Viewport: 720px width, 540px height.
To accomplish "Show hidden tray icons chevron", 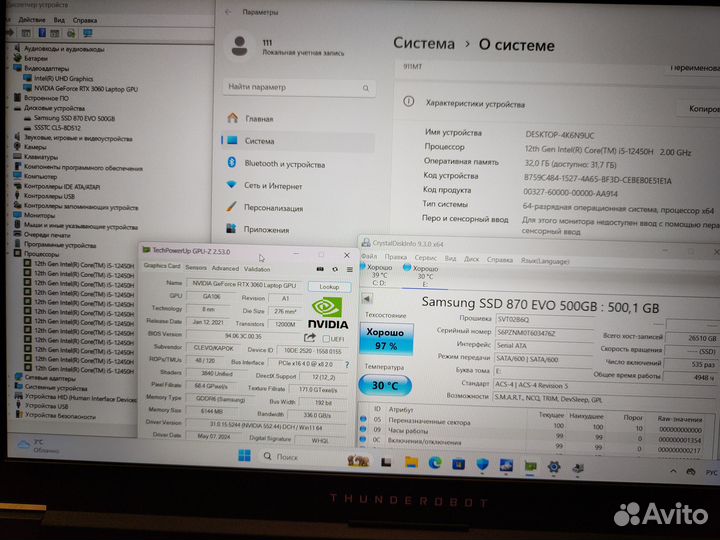I will 673,471.
